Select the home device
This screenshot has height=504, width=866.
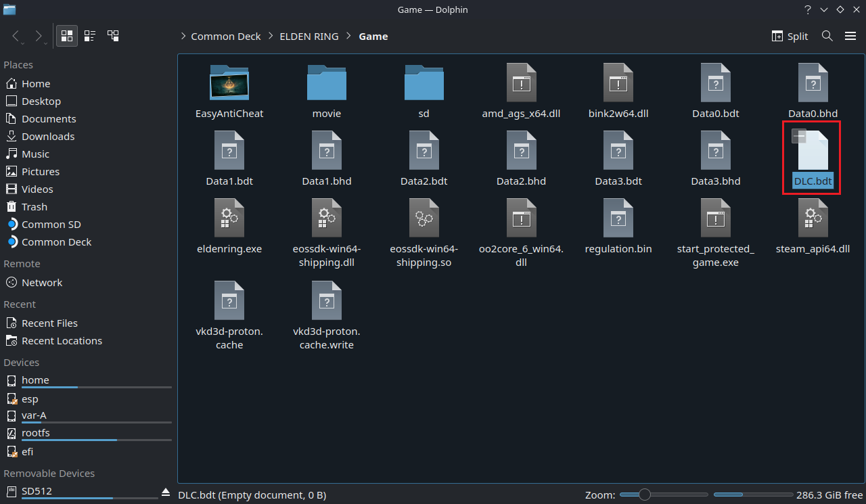[87, 381]
